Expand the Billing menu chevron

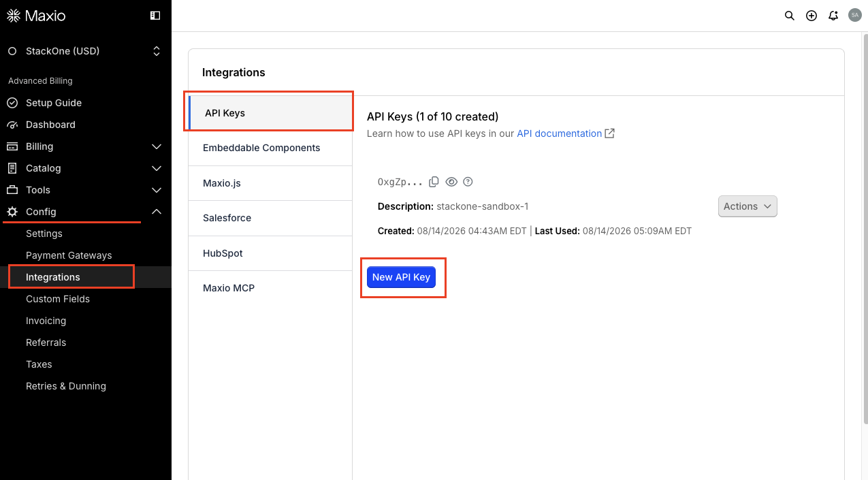pos(157,146)
